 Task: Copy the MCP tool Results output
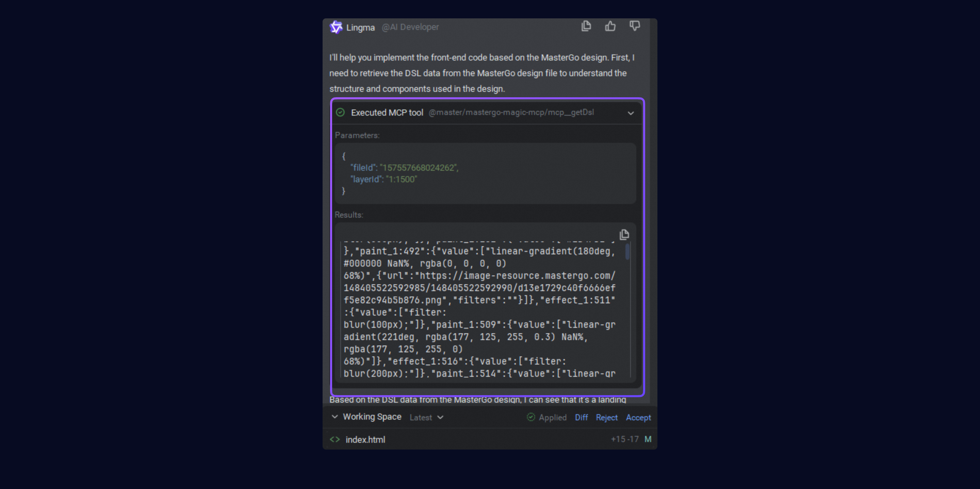pos(624,235)
